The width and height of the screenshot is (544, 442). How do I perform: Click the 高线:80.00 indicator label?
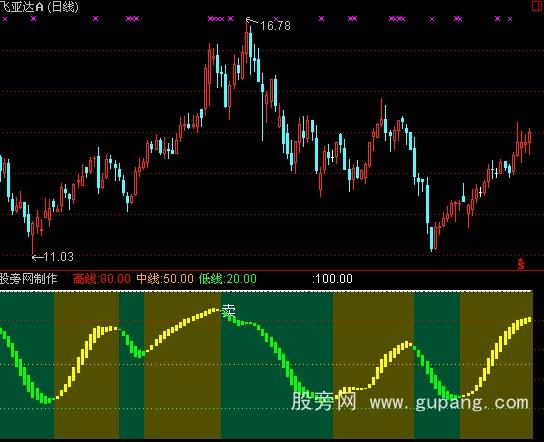[102, 279]
